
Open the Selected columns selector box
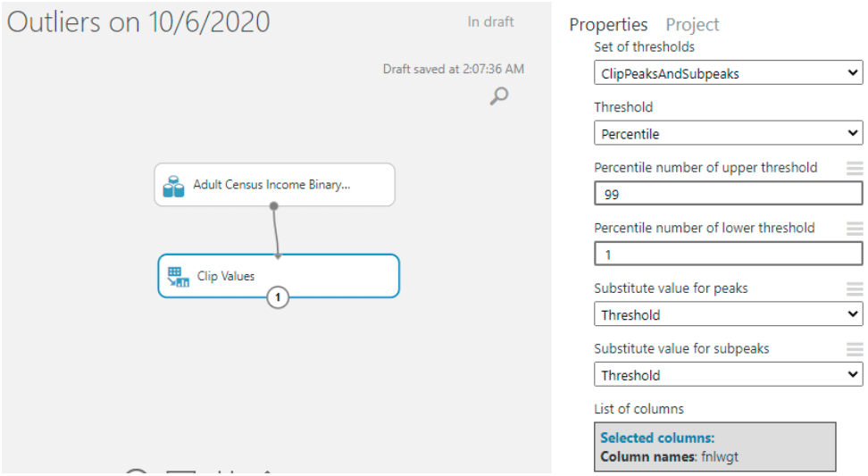pos(714,447)
